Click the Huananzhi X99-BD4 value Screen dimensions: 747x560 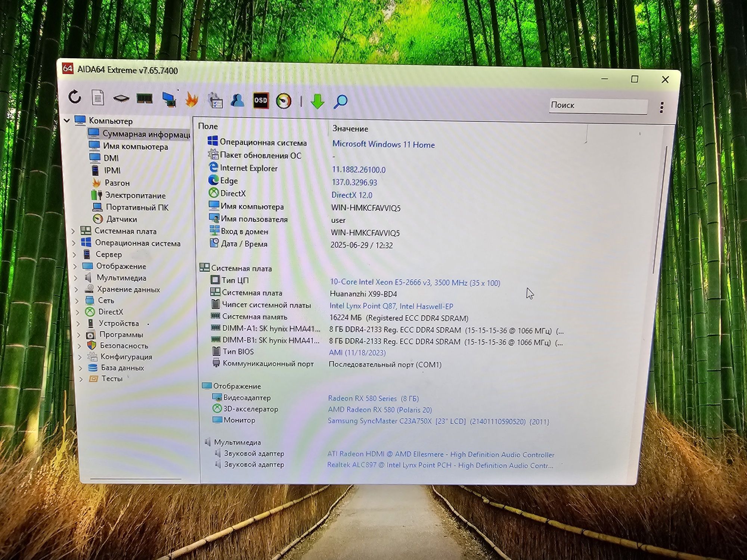coord(363,294)
